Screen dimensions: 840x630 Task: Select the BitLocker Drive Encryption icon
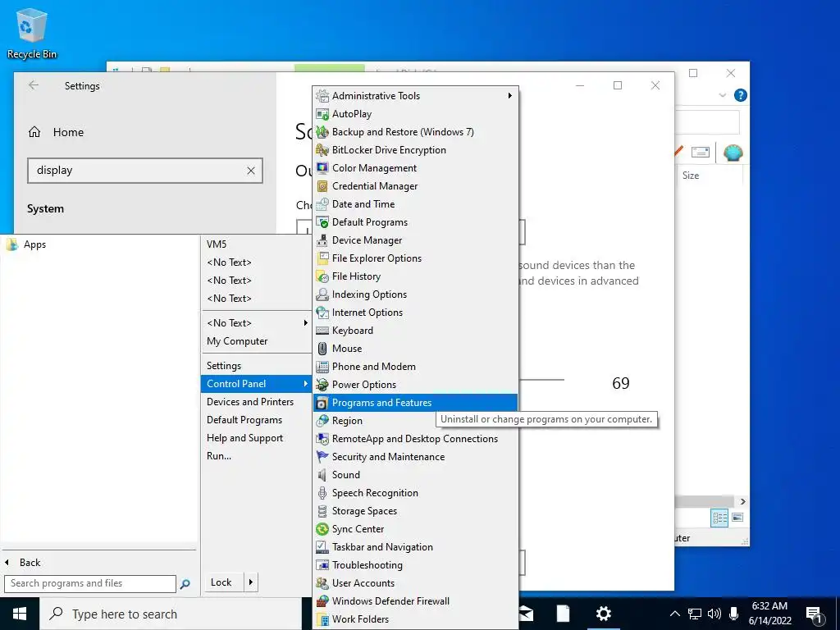[x=322, y=150]
